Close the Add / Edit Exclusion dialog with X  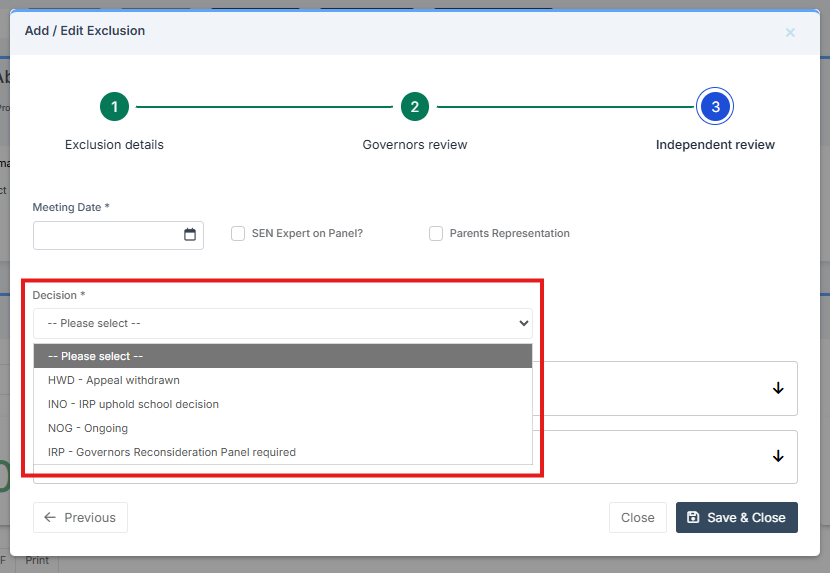point(790,33)
